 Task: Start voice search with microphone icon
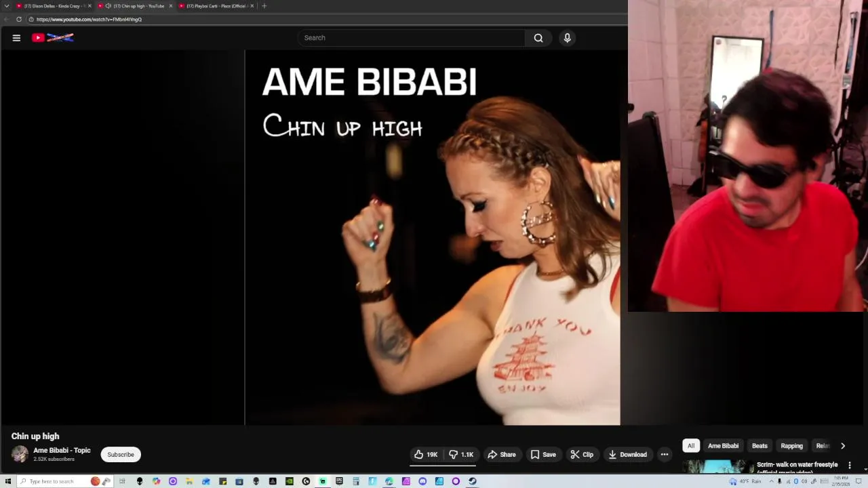568,38
